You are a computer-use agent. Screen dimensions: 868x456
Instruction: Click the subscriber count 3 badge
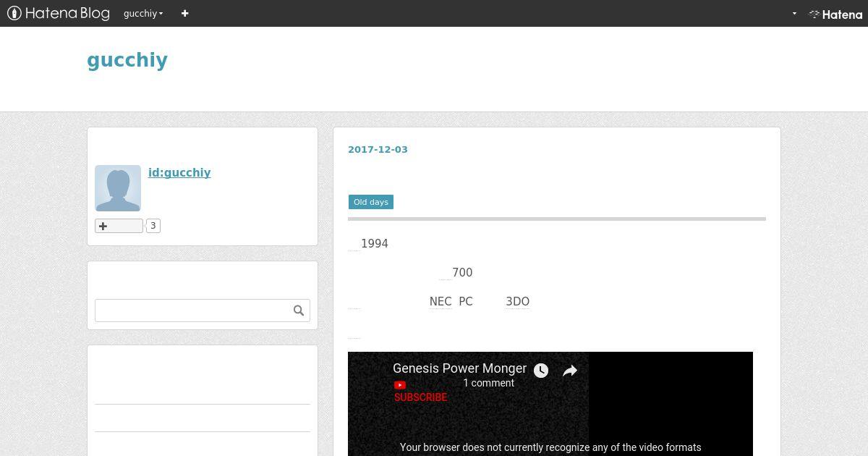153,226
